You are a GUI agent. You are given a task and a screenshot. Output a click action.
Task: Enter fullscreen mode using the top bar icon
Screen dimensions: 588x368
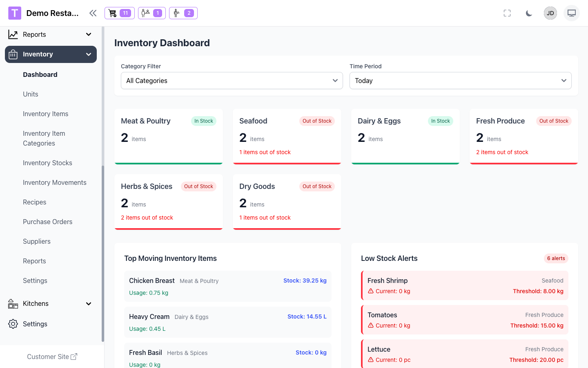coord(507,13)
